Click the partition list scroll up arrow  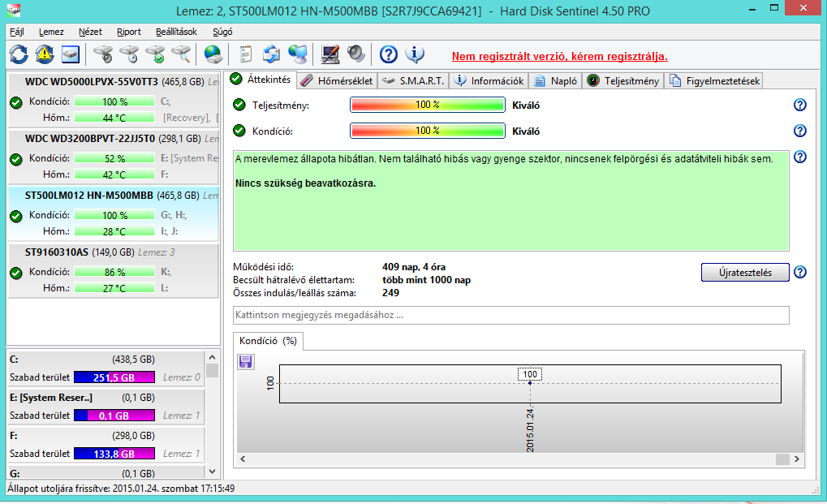click(212, 357)
